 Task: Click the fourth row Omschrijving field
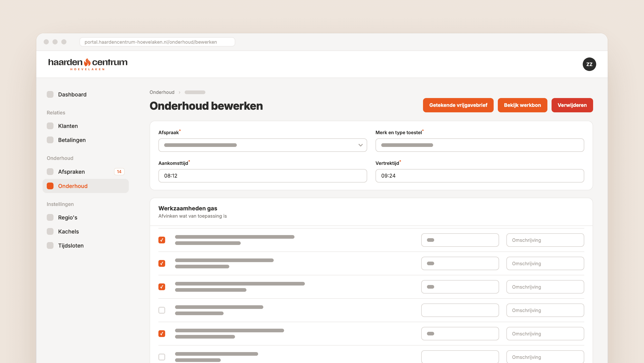(x=545, y=310)
